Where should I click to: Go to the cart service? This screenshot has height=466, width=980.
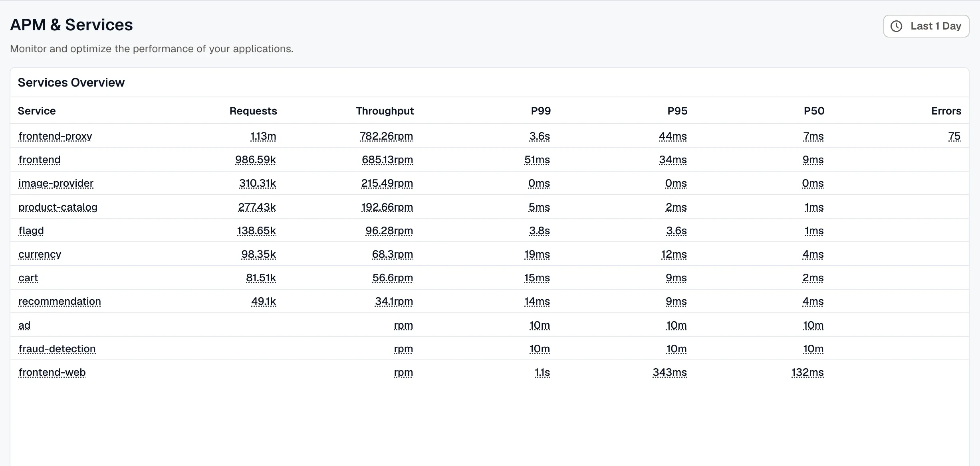[28, 278]
